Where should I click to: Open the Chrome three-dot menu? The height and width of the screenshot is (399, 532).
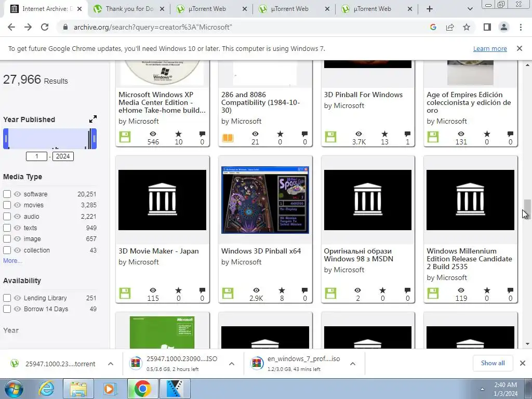pos(521,27)
